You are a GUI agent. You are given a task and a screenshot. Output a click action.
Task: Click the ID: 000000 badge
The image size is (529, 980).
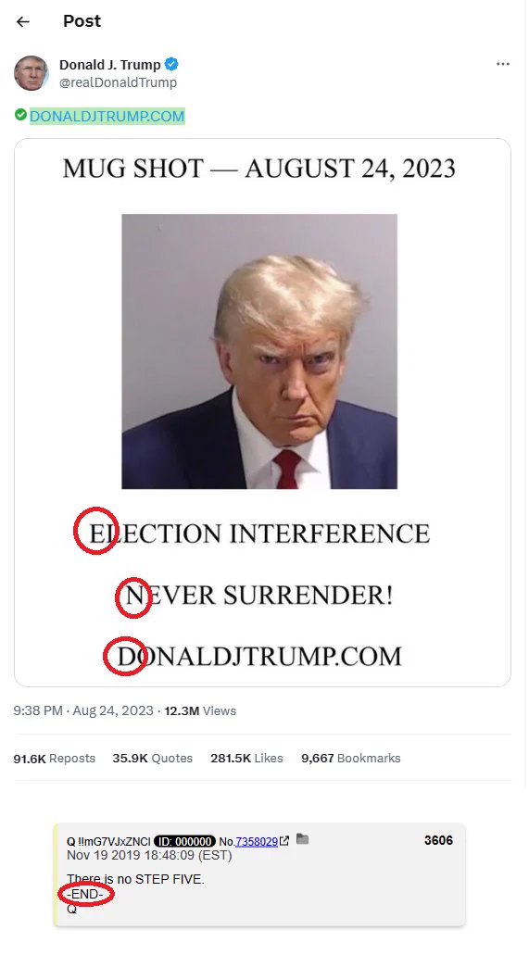(x=184, y=842)
